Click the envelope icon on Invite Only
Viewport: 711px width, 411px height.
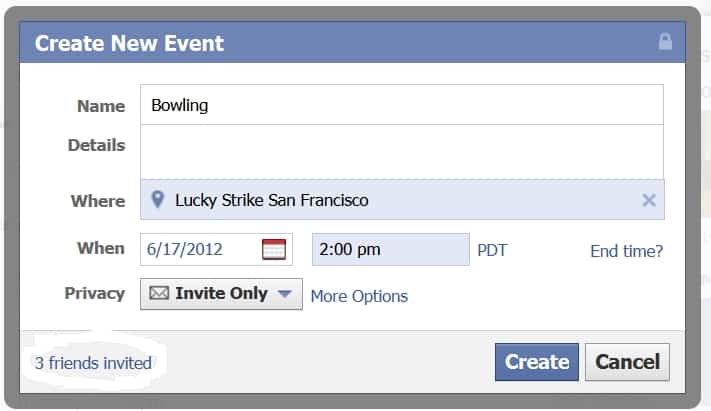coord(159,293)
